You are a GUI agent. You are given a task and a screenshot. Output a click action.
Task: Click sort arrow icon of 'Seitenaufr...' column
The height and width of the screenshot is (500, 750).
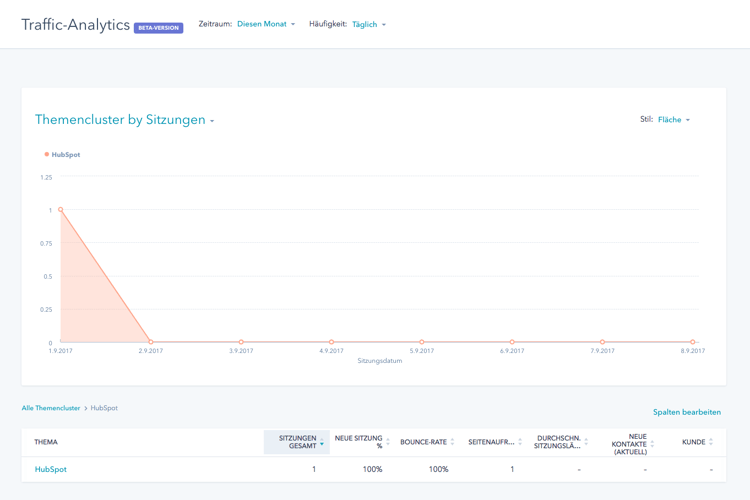click(520, 442)
